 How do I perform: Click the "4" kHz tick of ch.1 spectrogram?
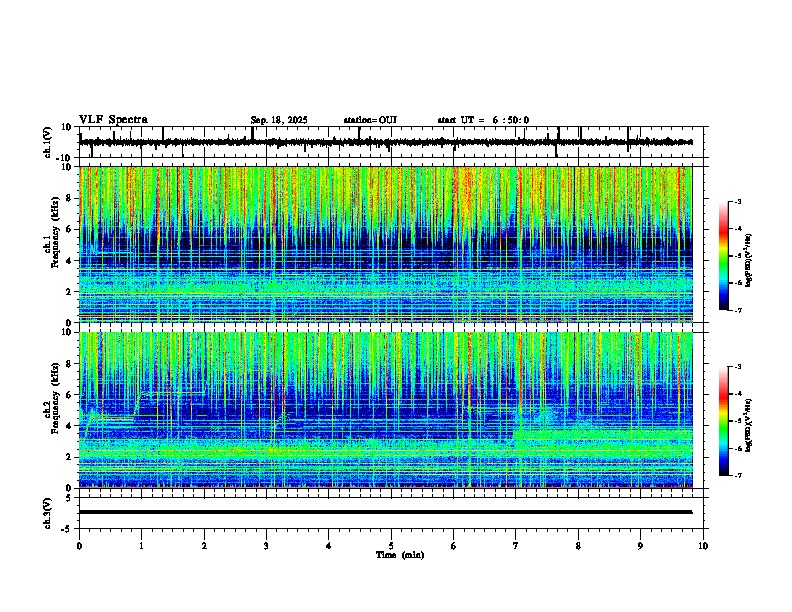coord(69,261)
